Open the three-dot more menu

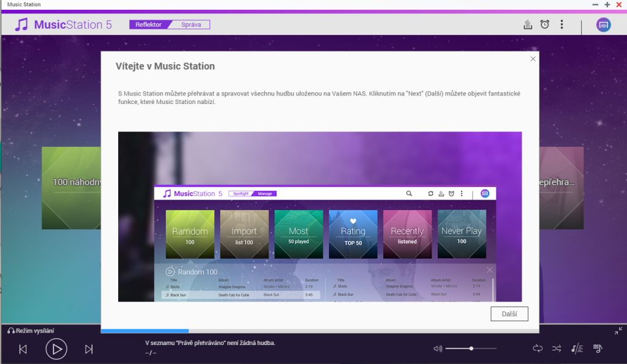(562, 24)
